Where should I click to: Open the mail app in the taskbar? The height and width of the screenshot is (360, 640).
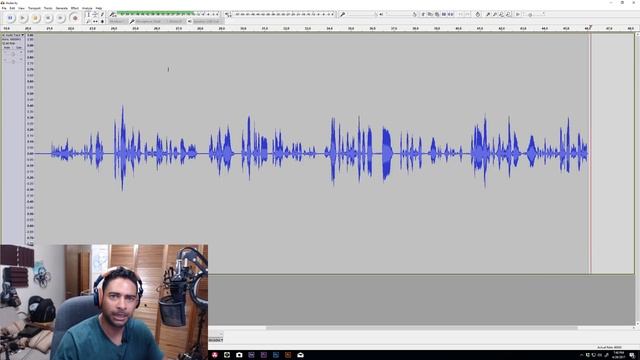(x=300, y=355)
